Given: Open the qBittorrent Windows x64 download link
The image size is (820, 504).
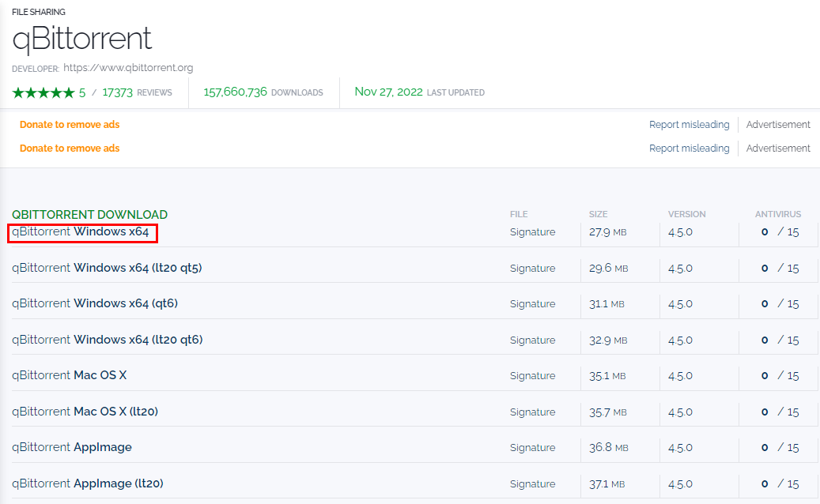Looking at the screenshot, I should click(x=81, y=231).
